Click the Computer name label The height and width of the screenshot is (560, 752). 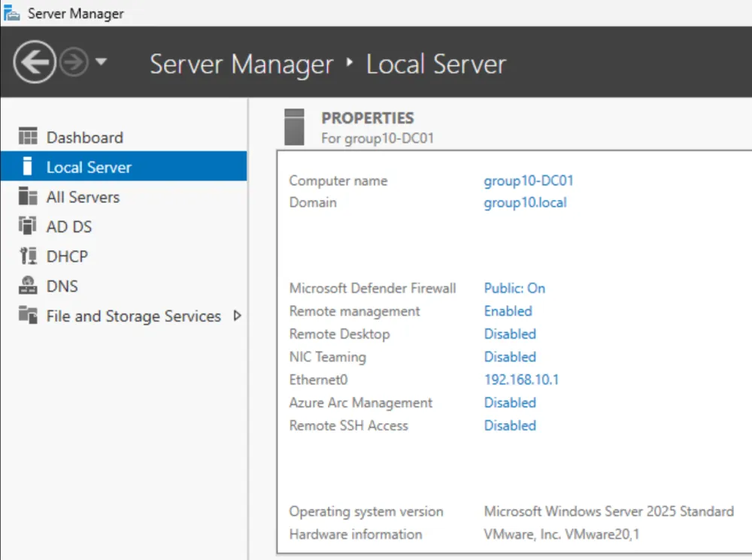(338, 180)
